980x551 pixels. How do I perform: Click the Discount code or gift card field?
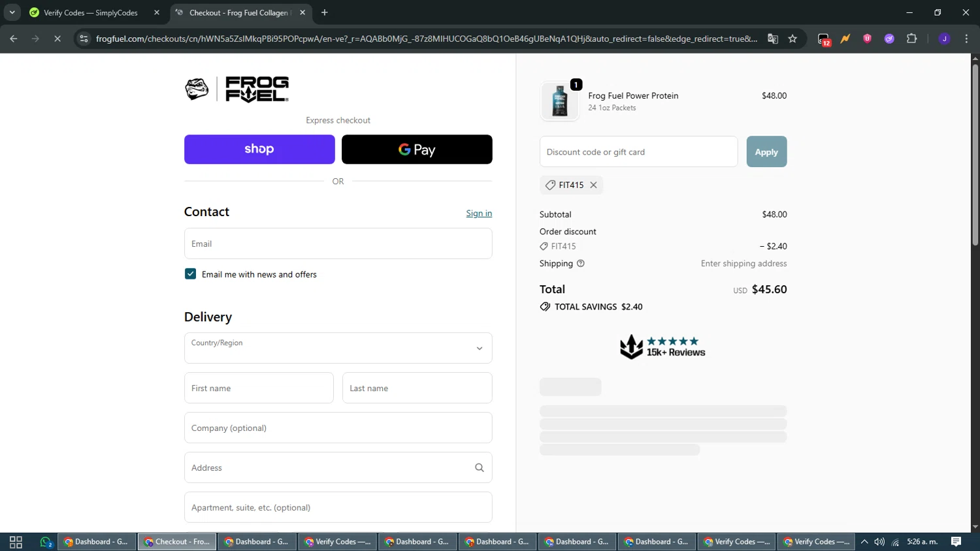click(x=639, y=151)
